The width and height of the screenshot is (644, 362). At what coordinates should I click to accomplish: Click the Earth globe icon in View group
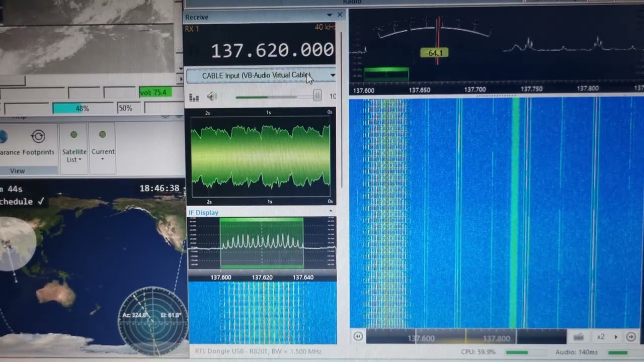pos(2,136)
